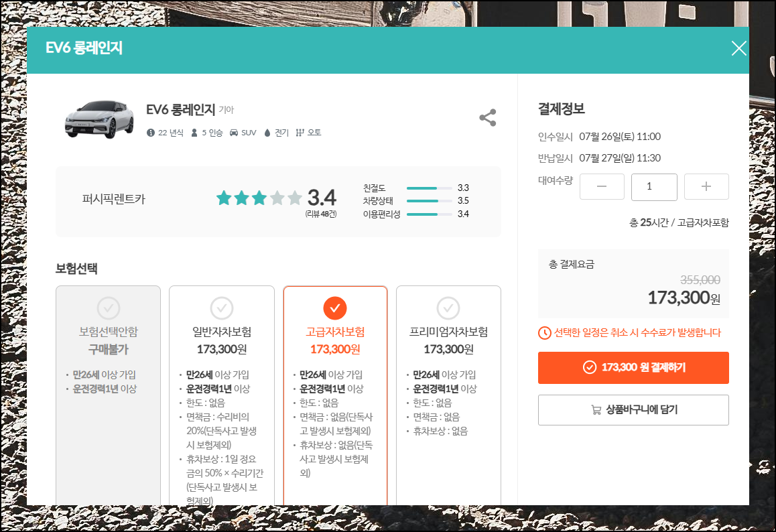776x532 pixels.
Task: Select the 고급자차보험 orange check circle
Action: click(x=335, y=308)
